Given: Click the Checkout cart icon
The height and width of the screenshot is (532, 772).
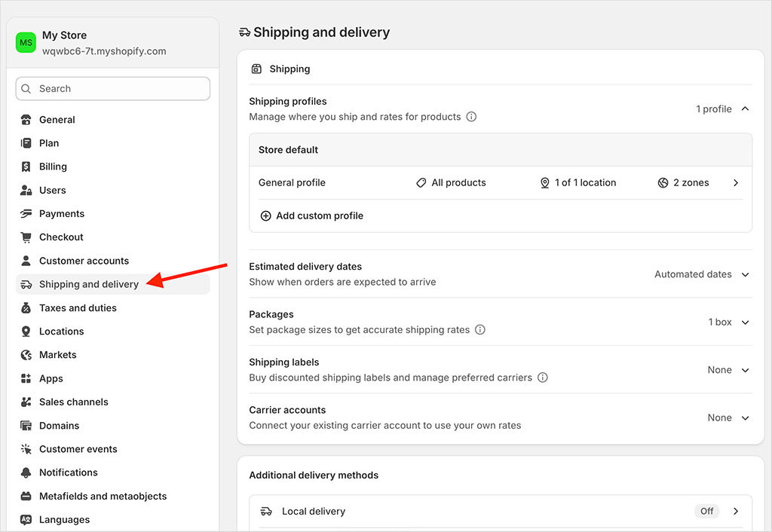Looking at the screenshot, I should (x=26, y=237).
